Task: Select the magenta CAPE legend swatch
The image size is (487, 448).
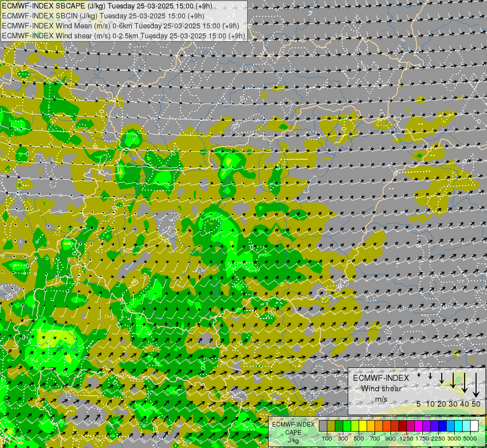Action: pyautogui.click(x=419, y=426)
